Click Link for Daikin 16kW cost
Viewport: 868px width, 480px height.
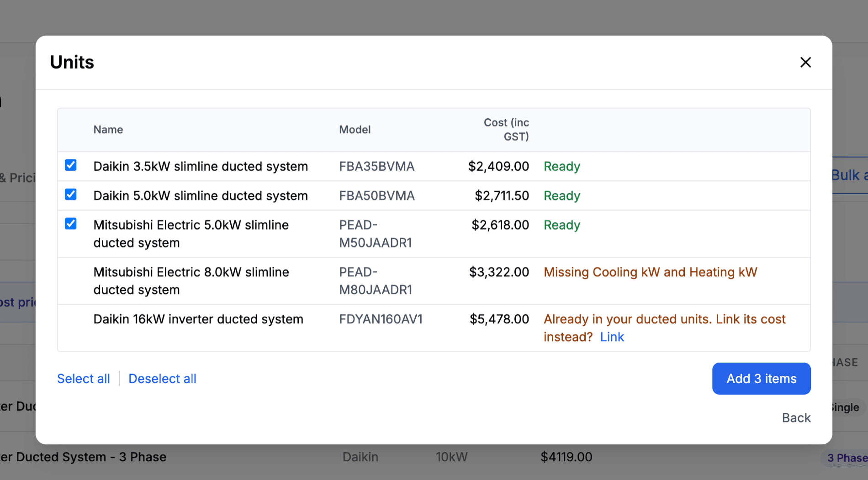point(612,337)
